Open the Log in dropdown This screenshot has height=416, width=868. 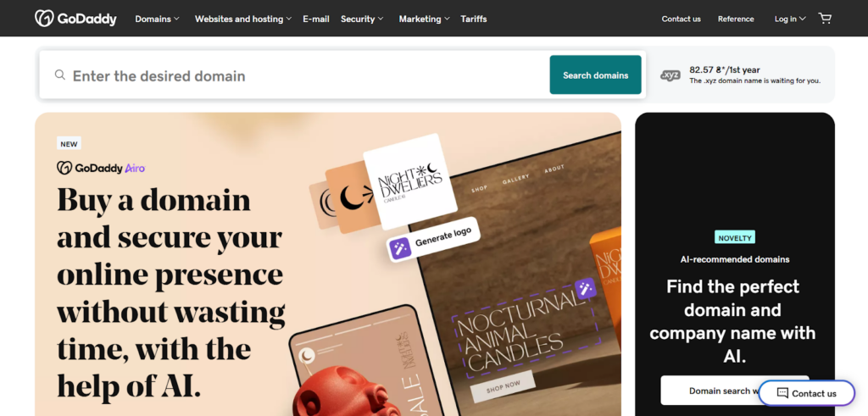[790, 19]
